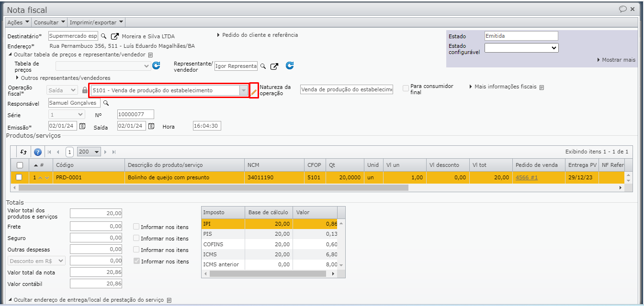Open the Estado configurável dropdown
Image resolution: width=644 pixels, height=306 pixels.
pyautogui.click(x=521, y=48)
